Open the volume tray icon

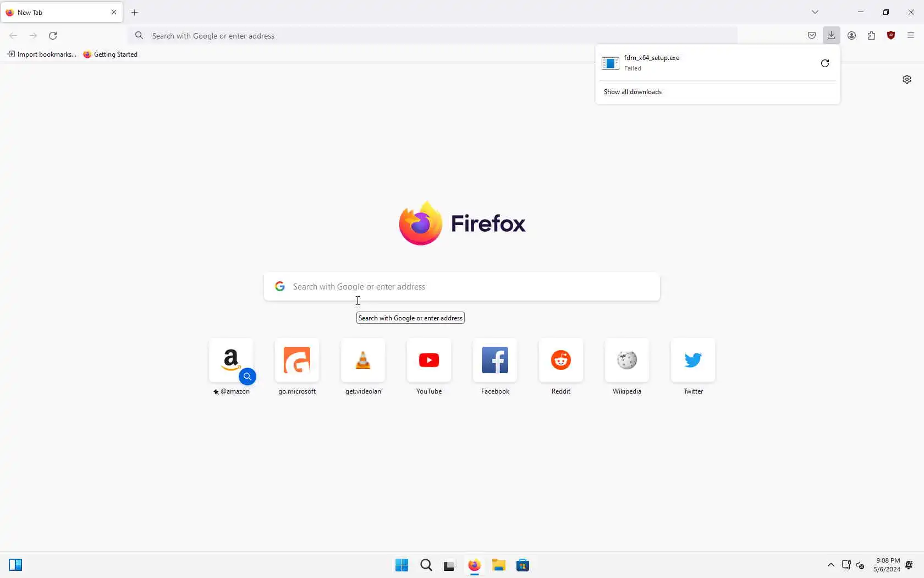pos(861,565)
